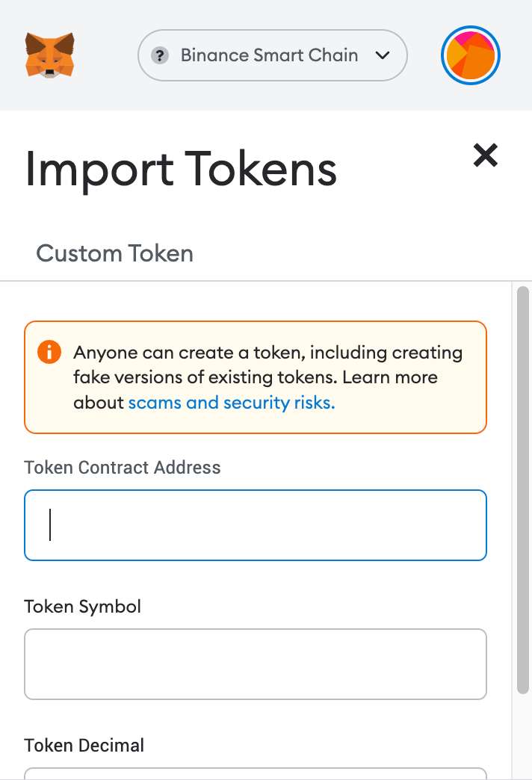Click the partially visible Token Decimal field

point(256,773)
